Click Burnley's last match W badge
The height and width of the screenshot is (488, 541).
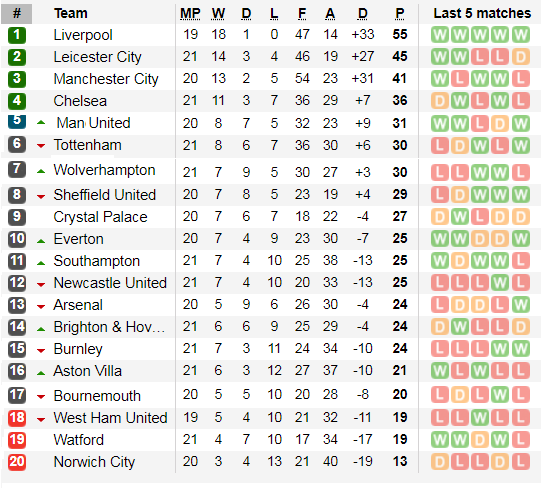click(x=521, y=349)
